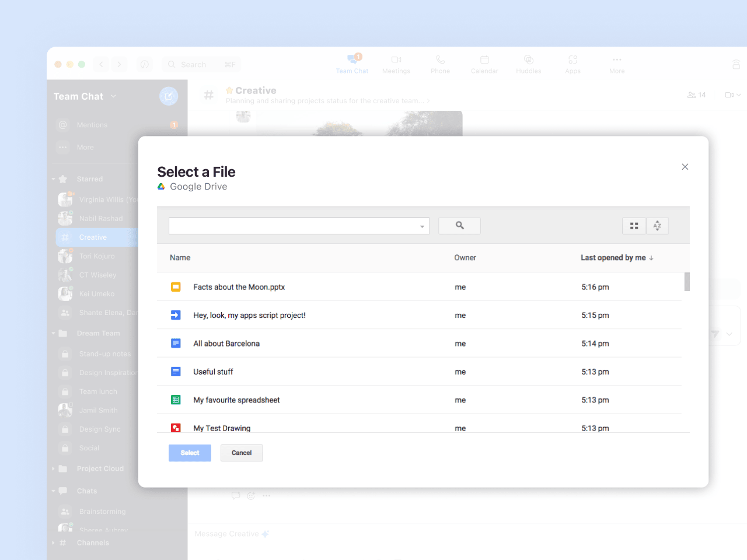This screenshot has height=560, width=747.
Task: Open the Calendar tab in the top bar
Action: point(484,63)
